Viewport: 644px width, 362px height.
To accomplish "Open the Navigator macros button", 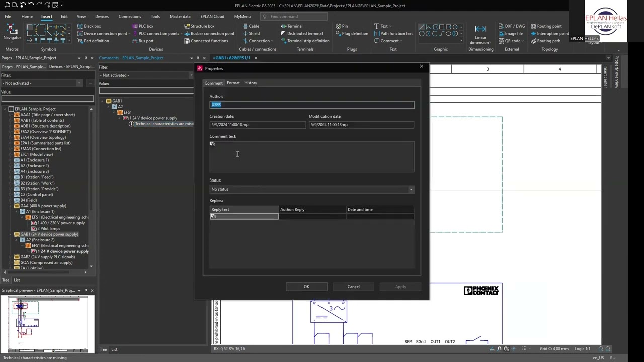I will (x=12, y=33).
